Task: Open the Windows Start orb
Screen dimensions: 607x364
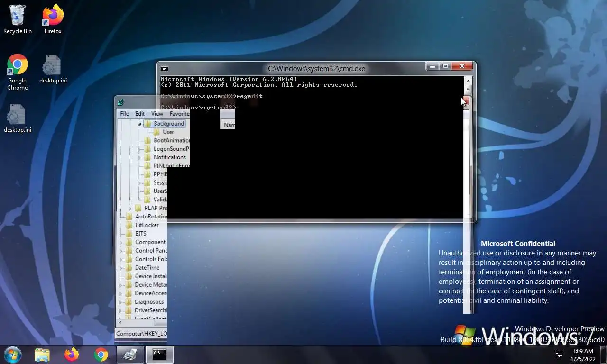Action: click(x=12, y=355)
